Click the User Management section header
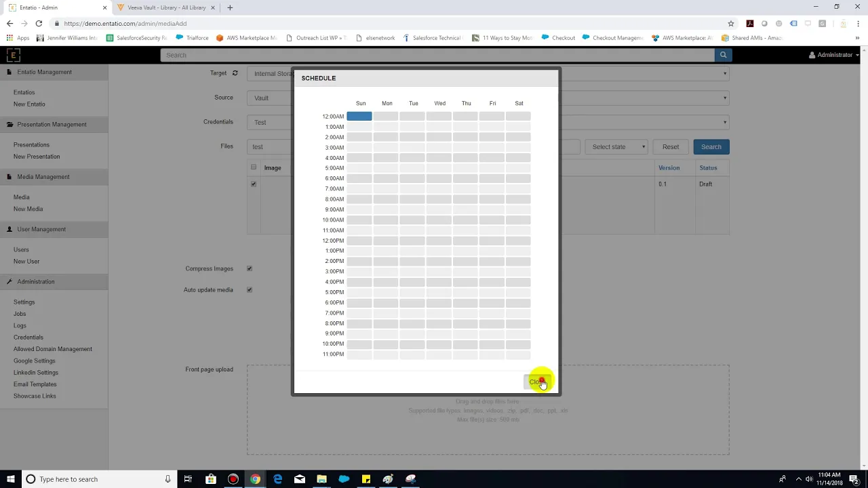The image size is (868, 488). click(x=54, y=229)
